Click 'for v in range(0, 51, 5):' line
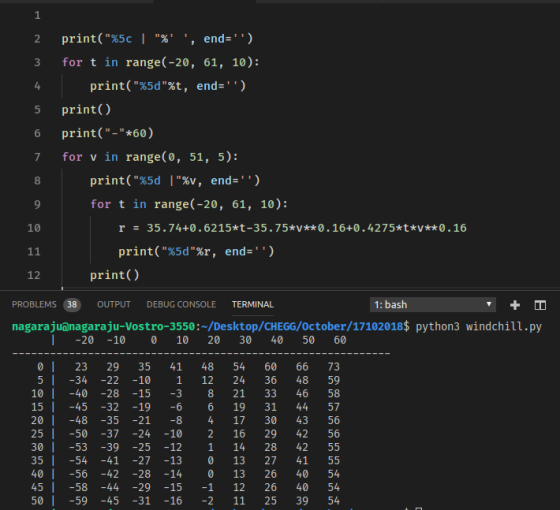The height and width of the screenshot is (510, 560). click(x=150, y=157)
